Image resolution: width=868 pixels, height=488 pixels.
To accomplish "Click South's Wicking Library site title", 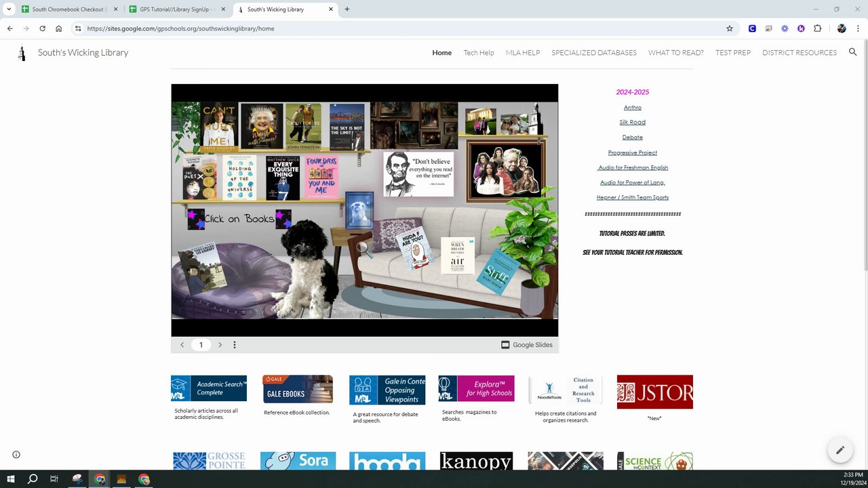I will click(x=83, y=53).
